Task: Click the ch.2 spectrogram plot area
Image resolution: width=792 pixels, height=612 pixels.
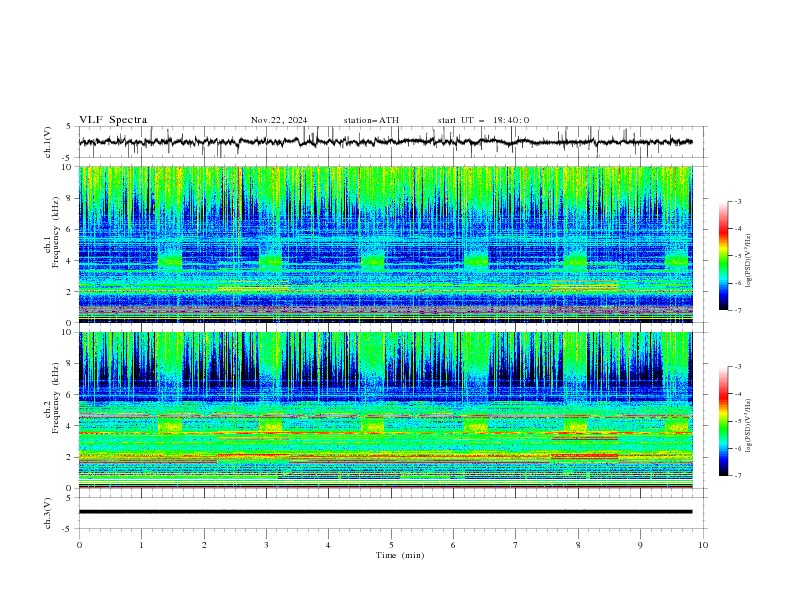Action: click(385, 410)
